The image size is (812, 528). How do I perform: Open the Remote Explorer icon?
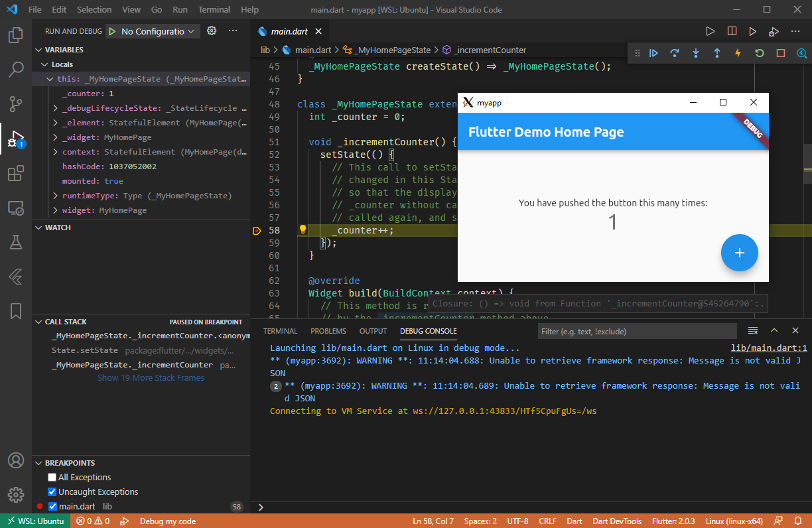click(x=16, y=208)
